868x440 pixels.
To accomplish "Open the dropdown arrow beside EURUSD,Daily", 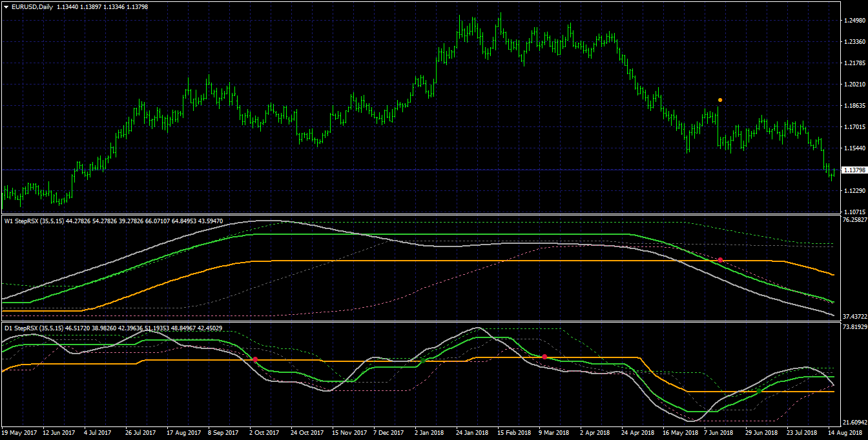I will [6, 6].
